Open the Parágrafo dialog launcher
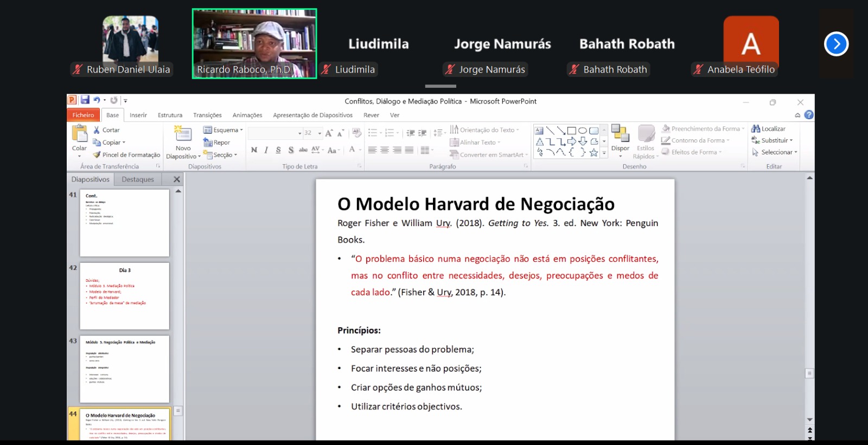 [x=526, y=166]
